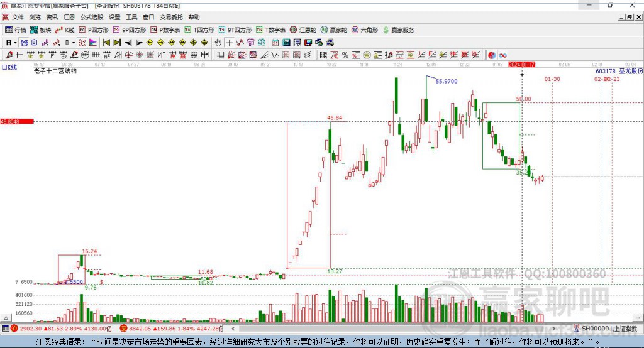Step chart right with black right arrow
The image size is (644, 348).
coord(139,43)
